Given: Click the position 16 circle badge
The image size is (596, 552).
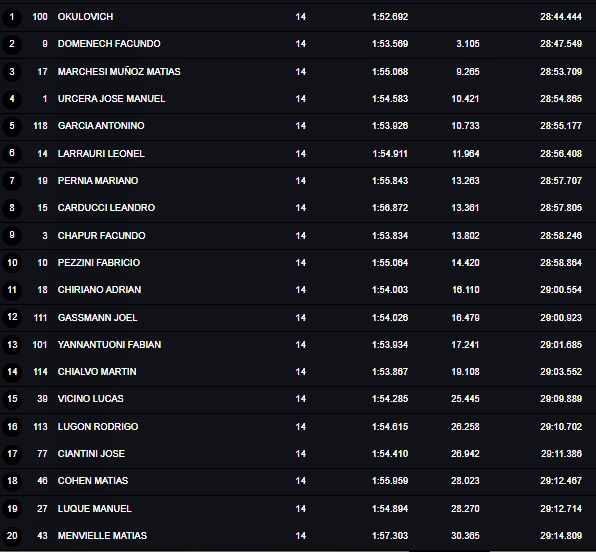Looking at the screenshot, I should tap(12, 427).
